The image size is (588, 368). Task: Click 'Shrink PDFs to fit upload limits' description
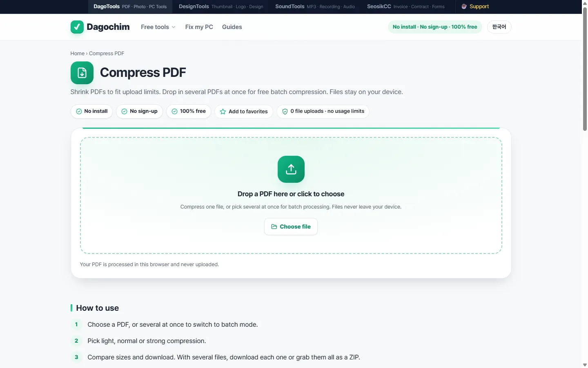[236, 92]
